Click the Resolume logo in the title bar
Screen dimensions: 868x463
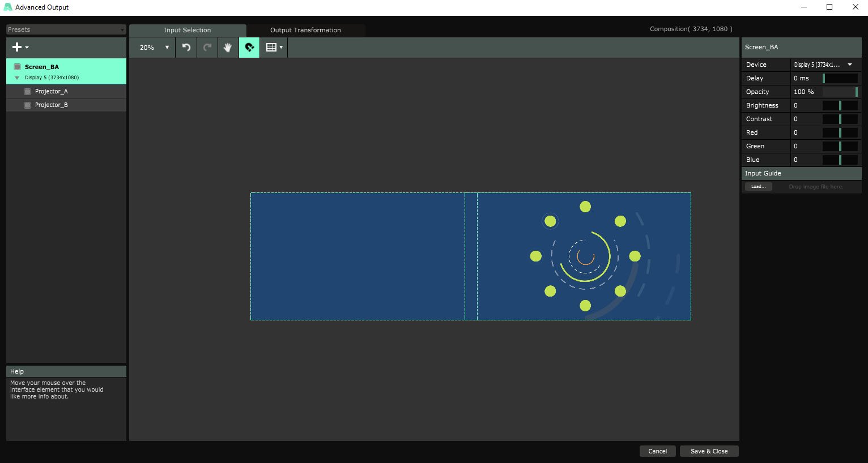pos(7,7)
